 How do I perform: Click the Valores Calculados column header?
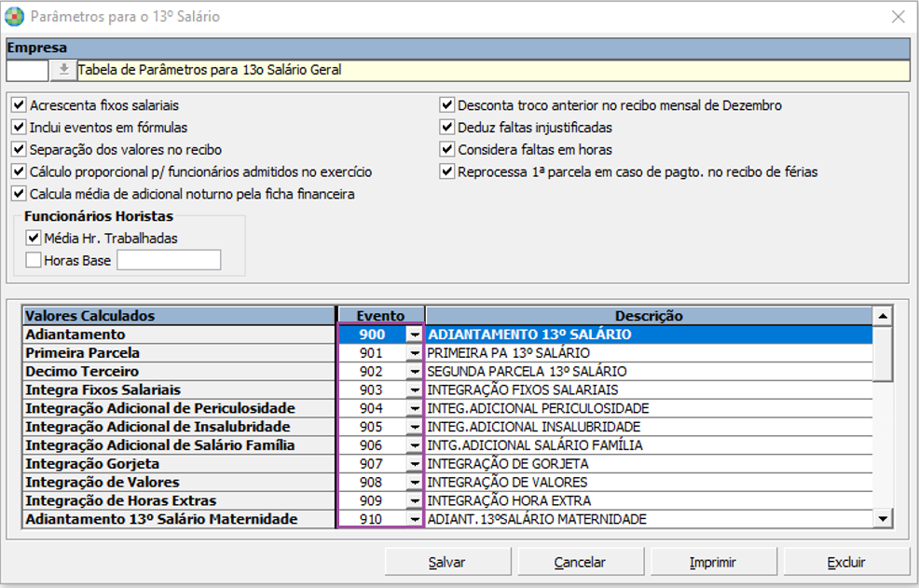179,316
